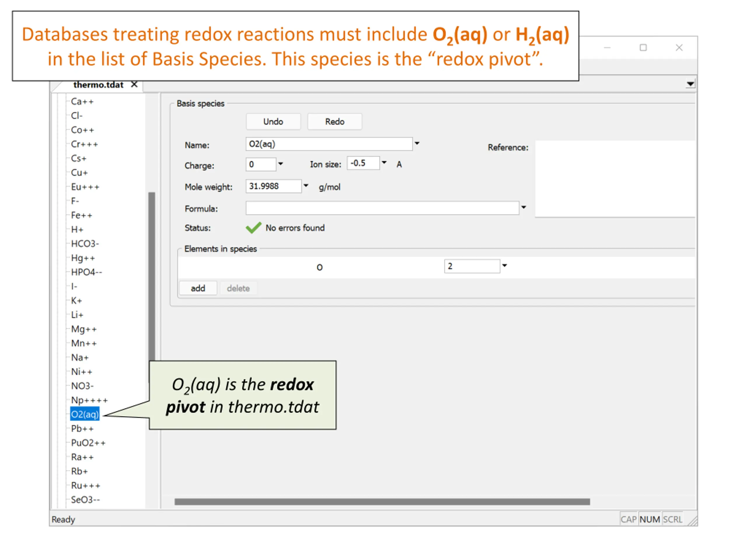Maximize the application window
The image size is (747, 560).
pyautogui.click(x=643, y=48)
